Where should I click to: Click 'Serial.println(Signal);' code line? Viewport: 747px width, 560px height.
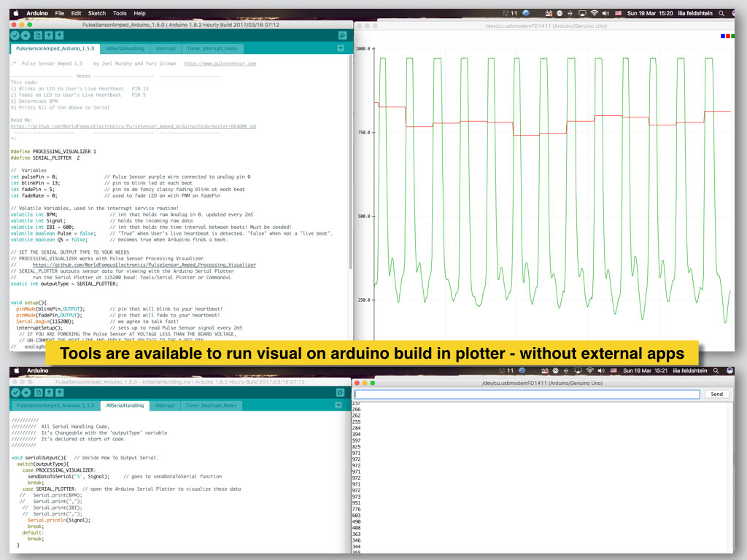coord(59,521)
